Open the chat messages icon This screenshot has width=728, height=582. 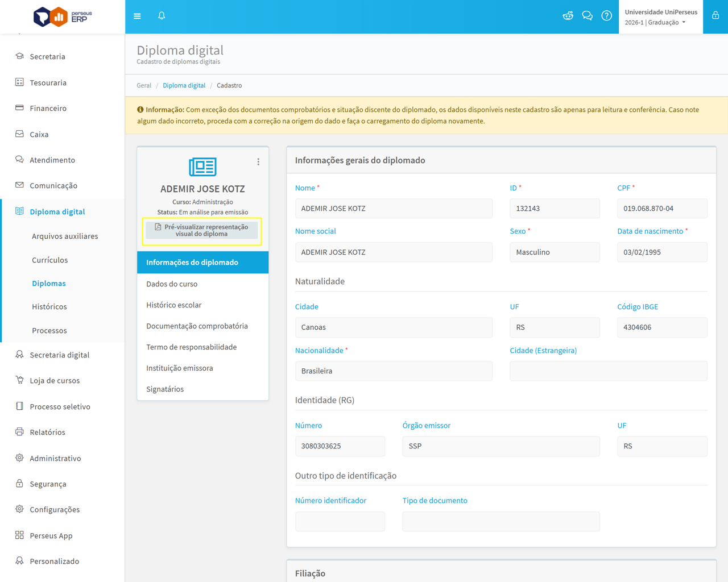[x=587, y=16]
